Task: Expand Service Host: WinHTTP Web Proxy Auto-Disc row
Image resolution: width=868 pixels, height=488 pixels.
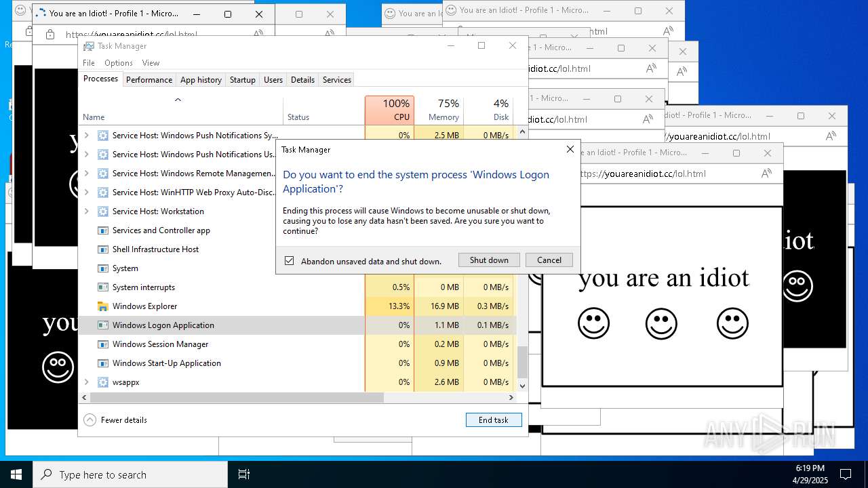Action: pyautogui.click(x=87, y=192)
